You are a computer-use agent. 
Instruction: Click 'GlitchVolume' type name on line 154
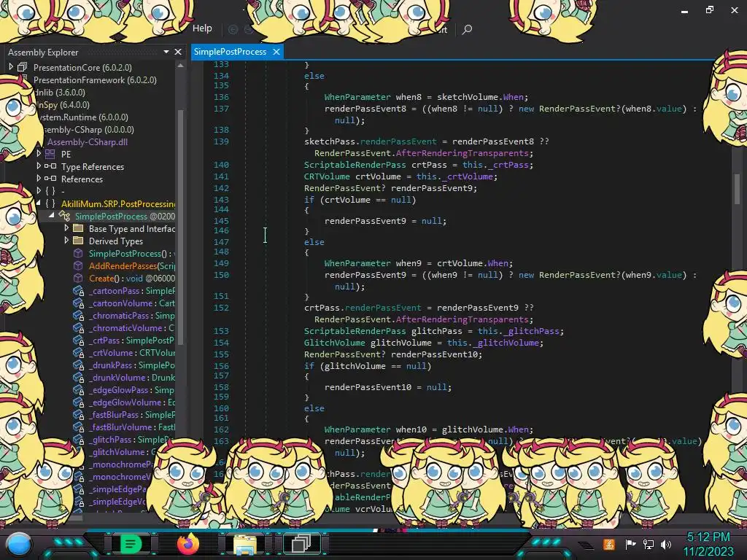click(334, 343)
